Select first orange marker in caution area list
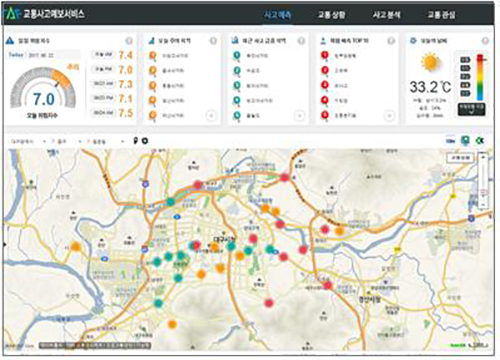The height and width of the screenshot is (360, 500). tap(152, 56)
